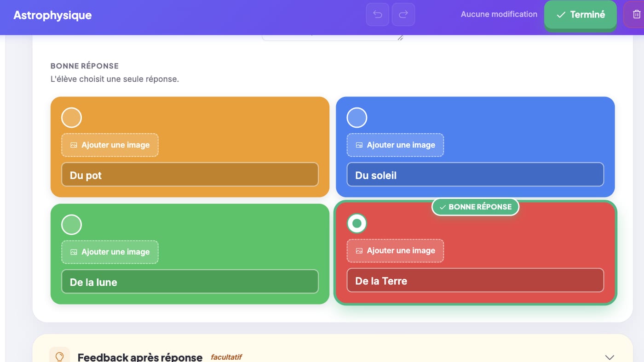The height and width of the screenshot is (362, 644).
Task: Click the textarea resize handle
Action: click(400, 38)
